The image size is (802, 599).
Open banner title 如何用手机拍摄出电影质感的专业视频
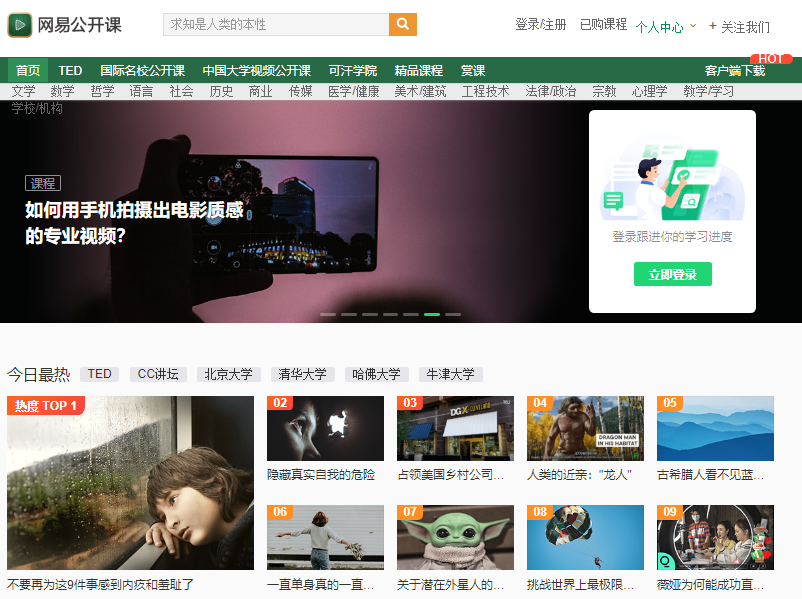[135, 223]
